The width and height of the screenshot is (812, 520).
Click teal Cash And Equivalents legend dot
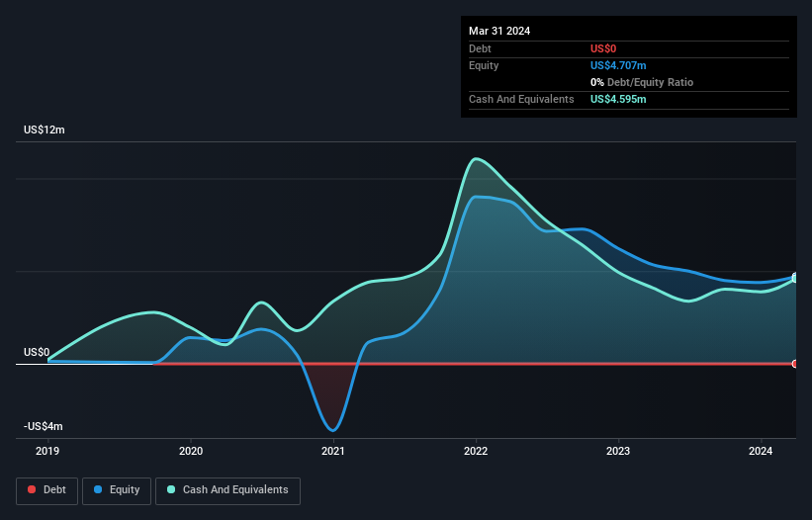(x=171, y=489)
